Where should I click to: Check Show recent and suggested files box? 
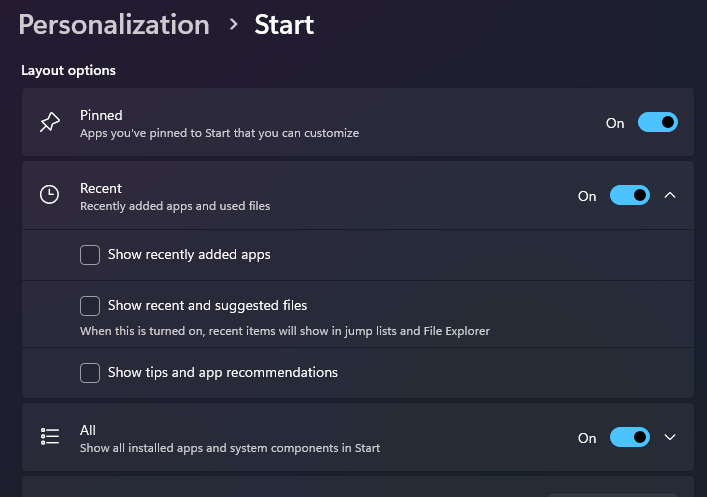click(x=90, y=306)
